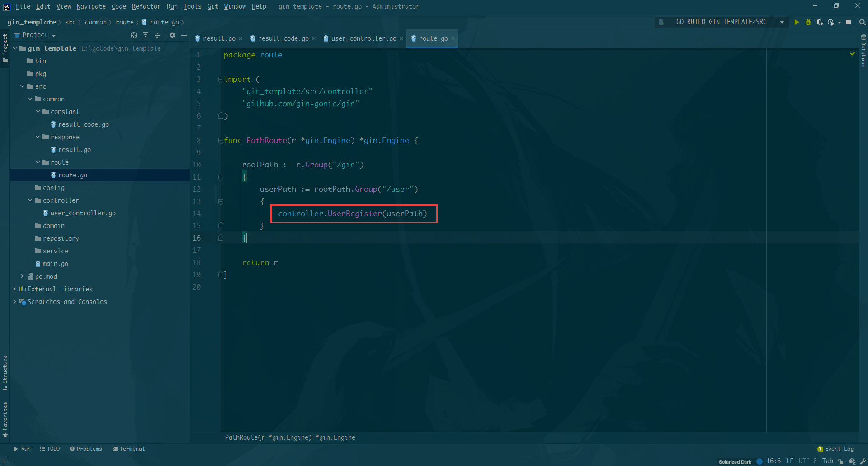This screenshot has width=868, height=466.
Task: Toggle tool window bars icon
Action: tap(5, 461)
